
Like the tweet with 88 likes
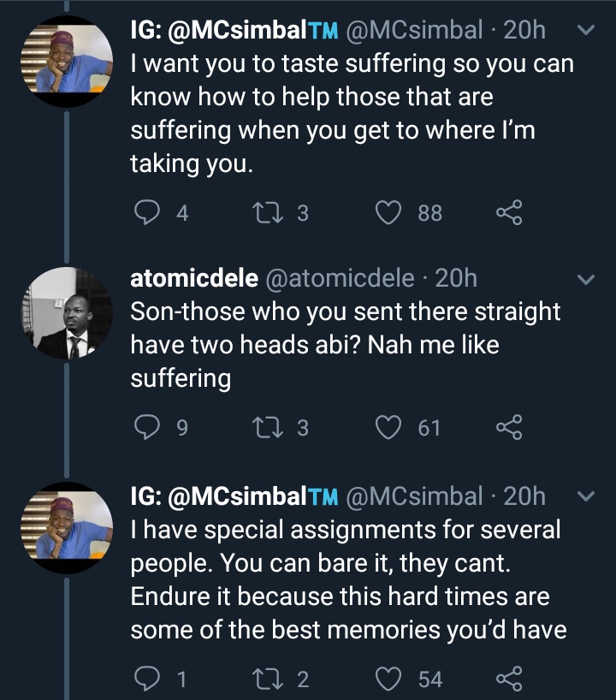click(x=388, y=212)
